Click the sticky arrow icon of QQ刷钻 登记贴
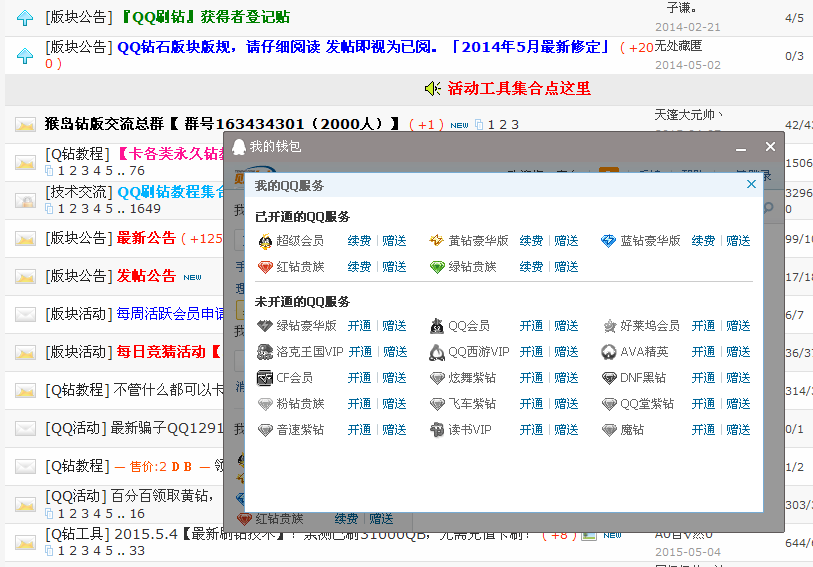The height and width of the screenshot is (567, 813). [25, 18]
